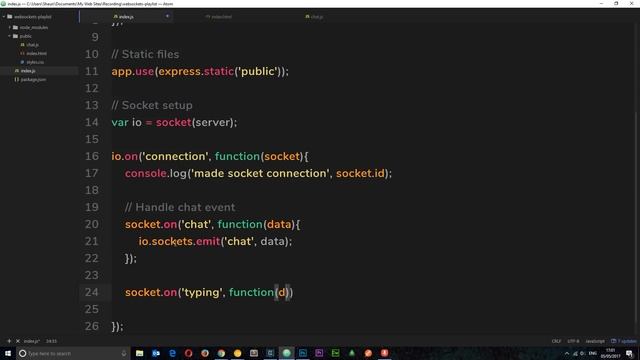Open the 7 updates notification
The width and height of the screenshot is (640, 360).
pos(624,341)
